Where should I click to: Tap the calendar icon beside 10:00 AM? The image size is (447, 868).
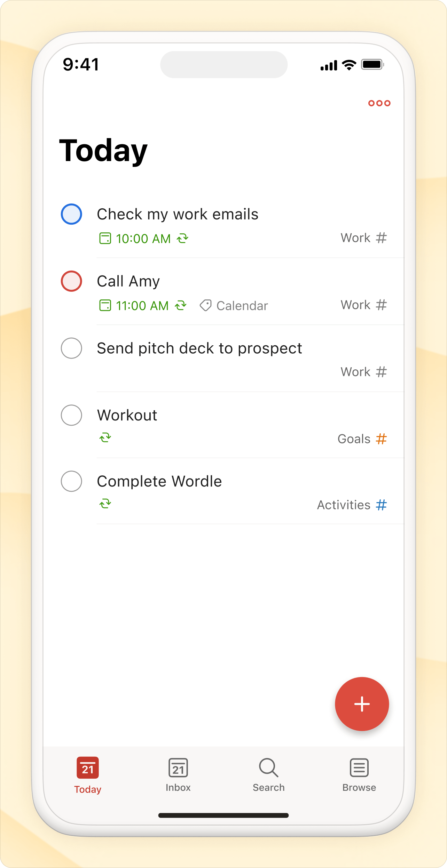105,239
